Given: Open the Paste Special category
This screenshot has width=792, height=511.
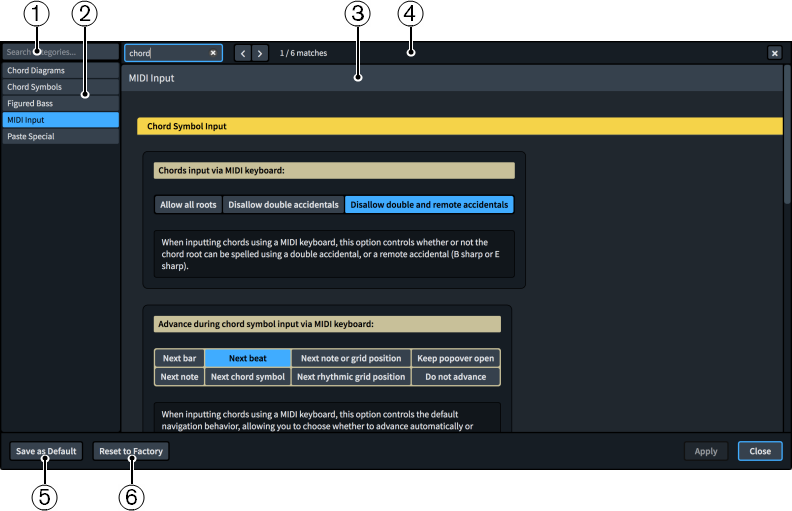Looking at the screenshot, I should (x=61, y=136).
